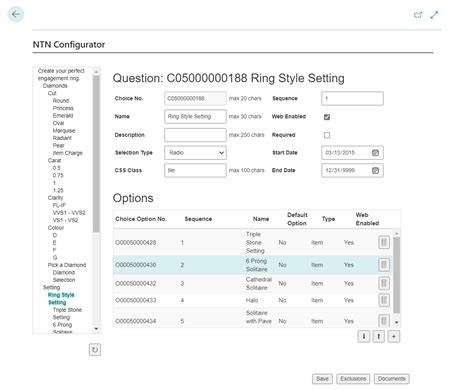Screen dimensions: 474x390
Task: Click option number O00050000428
Action: (136, 243)
